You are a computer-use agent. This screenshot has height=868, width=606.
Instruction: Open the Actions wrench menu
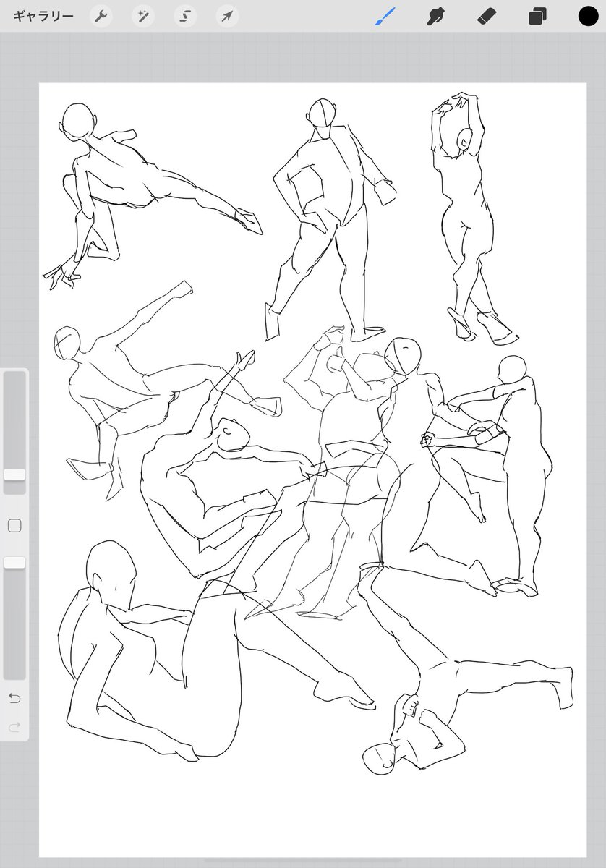coord(101,16)
